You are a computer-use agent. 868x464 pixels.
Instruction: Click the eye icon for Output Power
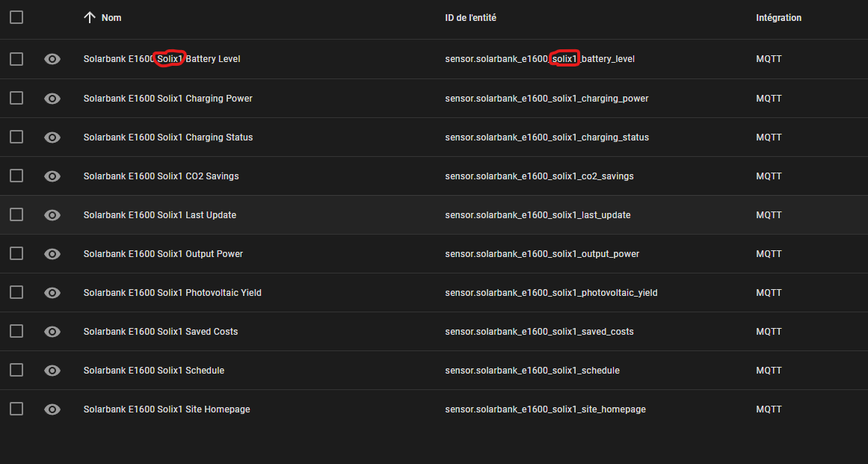tap(52, 254)
